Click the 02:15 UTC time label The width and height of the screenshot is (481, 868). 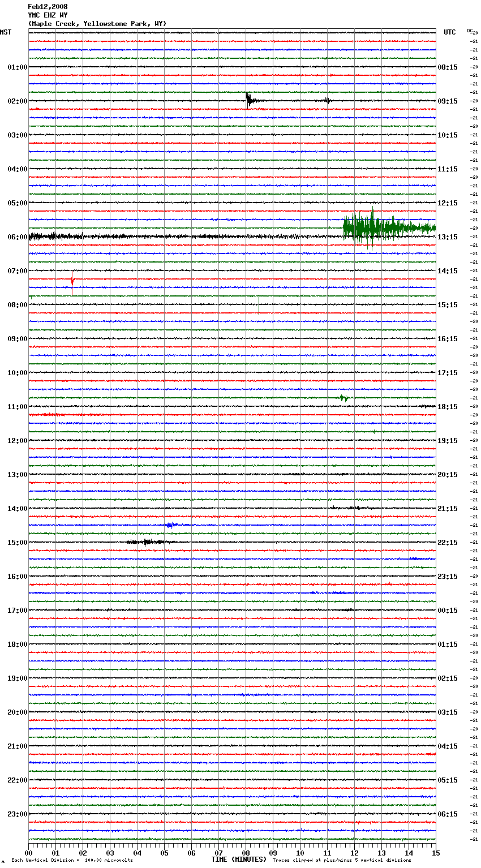(x=448, y=678)
